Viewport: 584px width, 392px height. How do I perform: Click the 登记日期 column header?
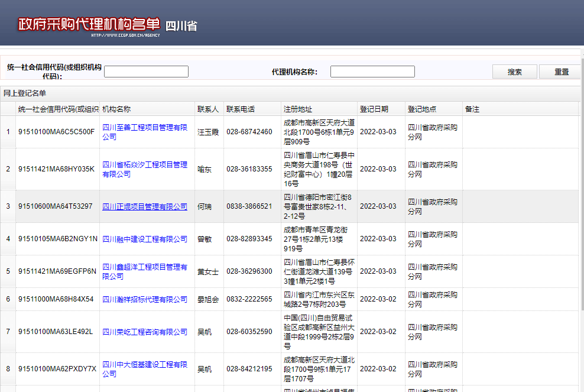coord(374,109)
